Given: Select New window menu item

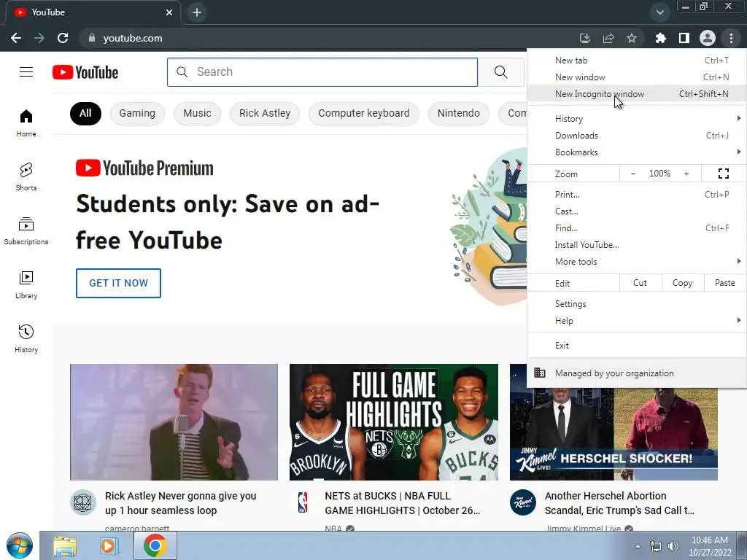Looking at the screenshot, I should [x=636, y=77].
